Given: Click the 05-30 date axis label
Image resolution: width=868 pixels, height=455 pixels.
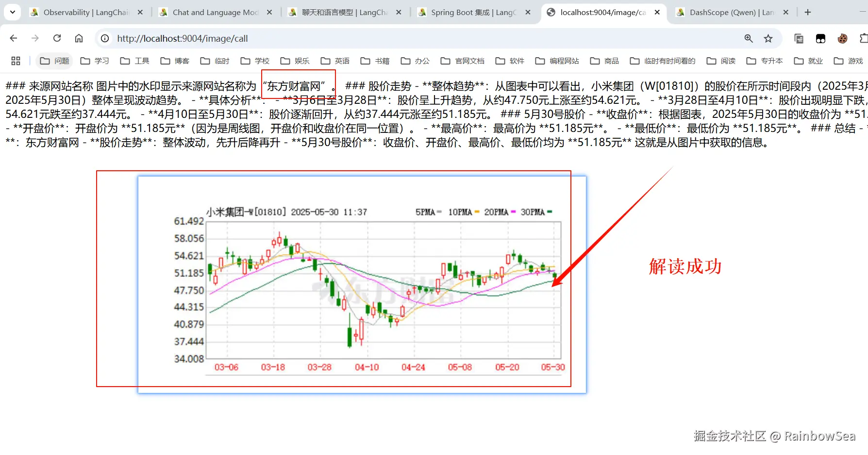Looking at the screenshot, I should (553, 367).
